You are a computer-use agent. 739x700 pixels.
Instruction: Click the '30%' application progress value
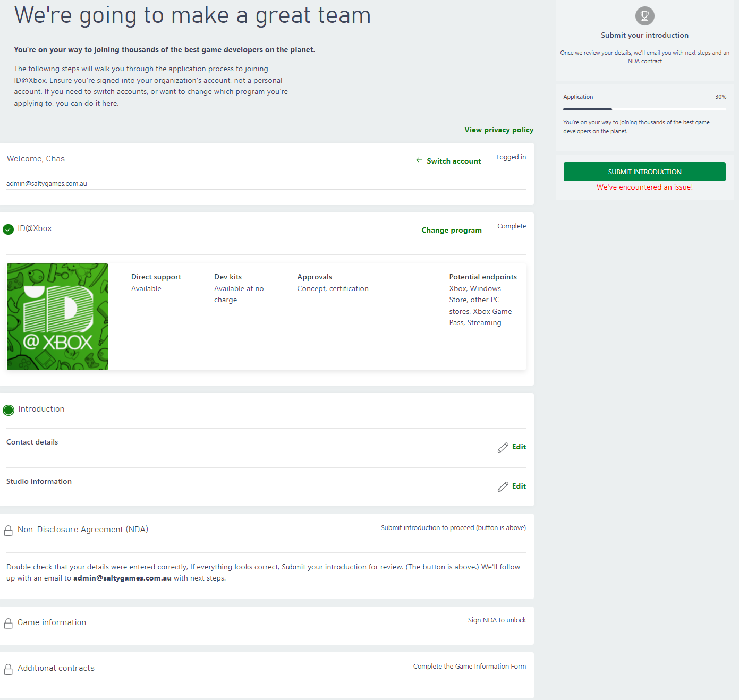click(x=720, y=97)
